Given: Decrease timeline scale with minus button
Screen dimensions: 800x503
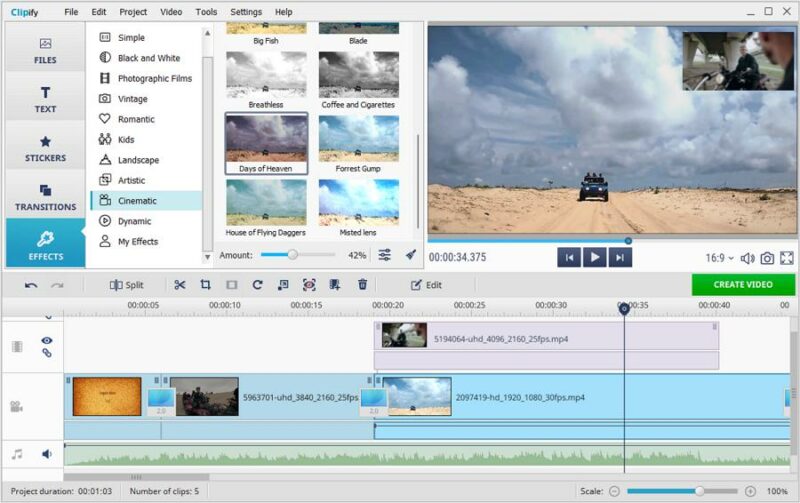Looking at the screenshot, I should pos(614,491).
